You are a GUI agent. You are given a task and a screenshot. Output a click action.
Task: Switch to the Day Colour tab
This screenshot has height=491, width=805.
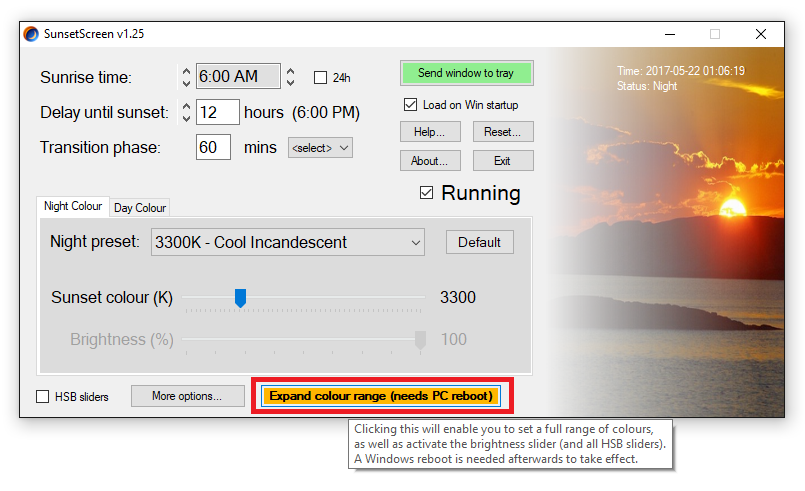[140, 207]
